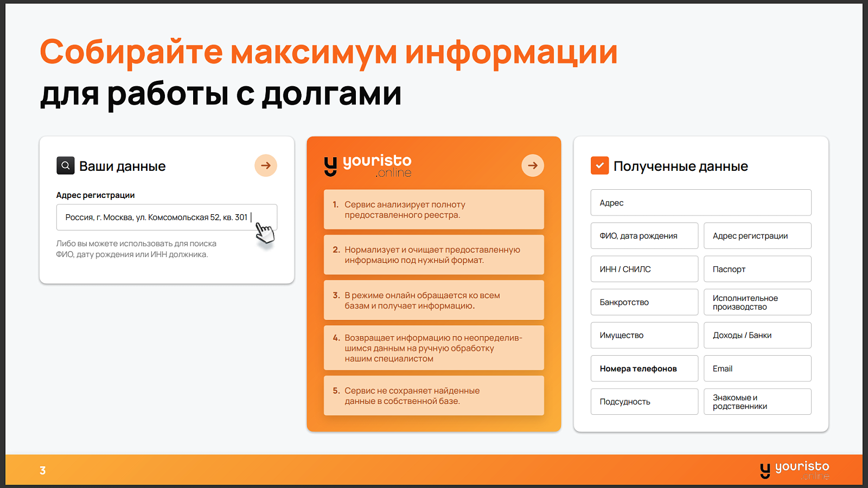The width and height of the screenshot is (868, 488).
Task: Click the search icon beside "Ваши данные"
Action: pos(65,165)
